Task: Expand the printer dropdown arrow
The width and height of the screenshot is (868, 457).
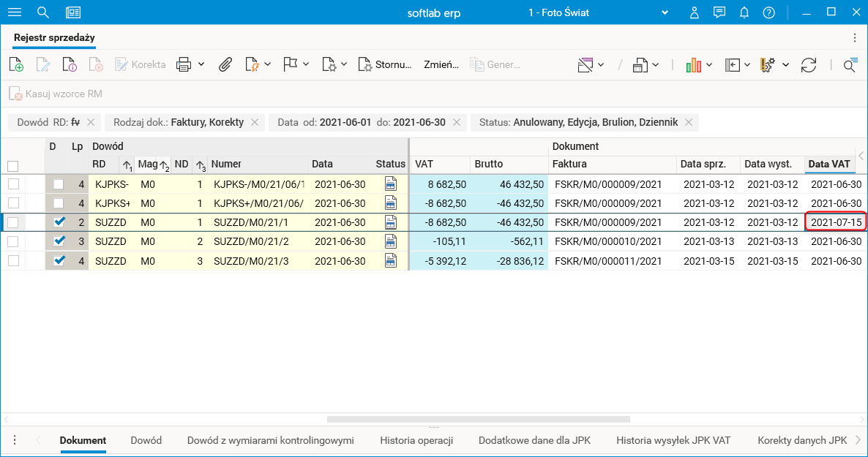Action: 201,64
